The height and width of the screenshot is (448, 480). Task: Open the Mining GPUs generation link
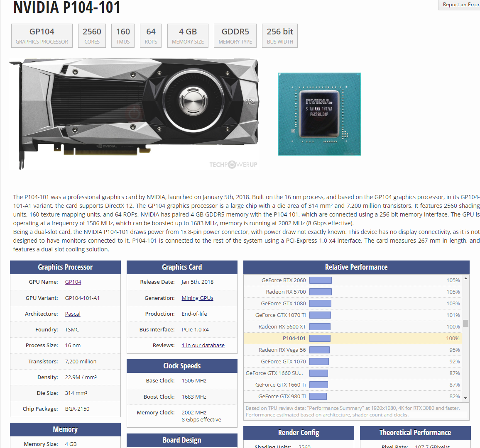198,298
